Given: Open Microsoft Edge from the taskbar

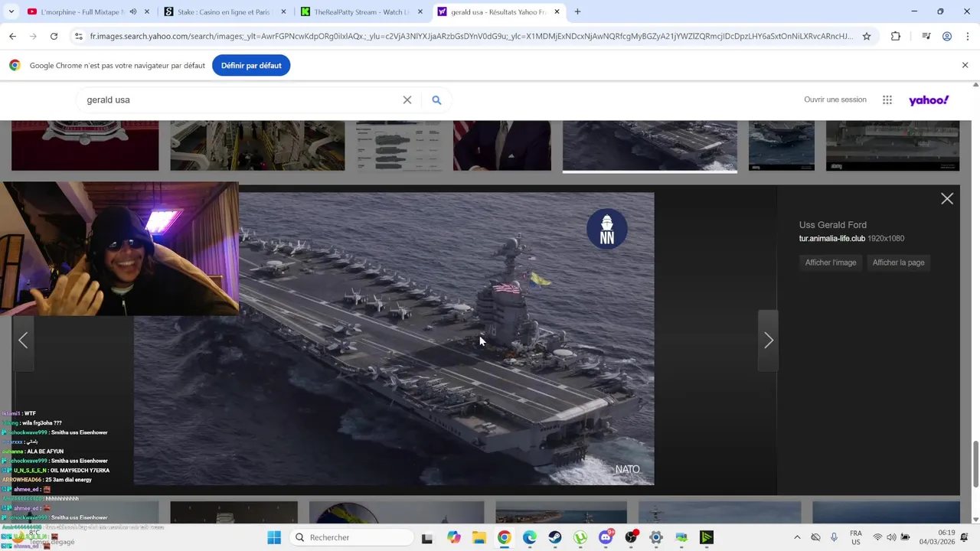Looking at the screenshot, I should [529, 537].
